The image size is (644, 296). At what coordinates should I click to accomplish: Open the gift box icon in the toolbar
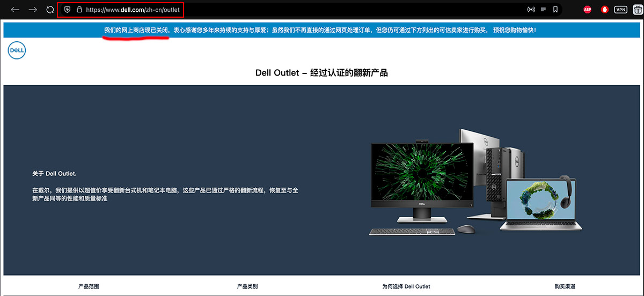pyautogui.click(x=637, y=10)
